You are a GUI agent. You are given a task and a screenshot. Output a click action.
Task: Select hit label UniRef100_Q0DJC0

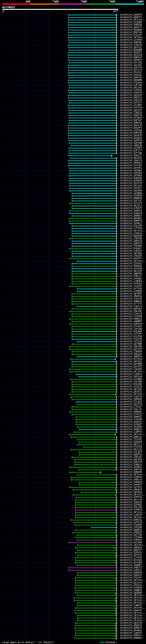(x=131, y=100)
